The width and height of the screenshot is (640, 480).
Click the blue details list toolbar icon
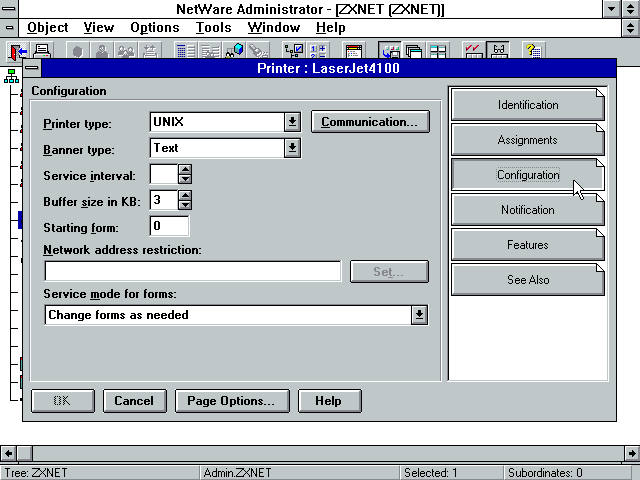(186, 51)
